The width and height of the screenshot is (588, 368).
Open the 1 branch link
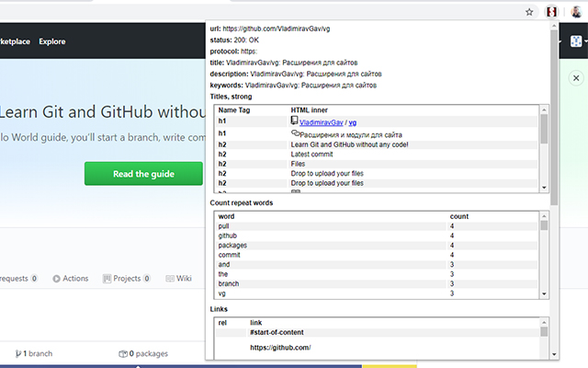(34, 353)
